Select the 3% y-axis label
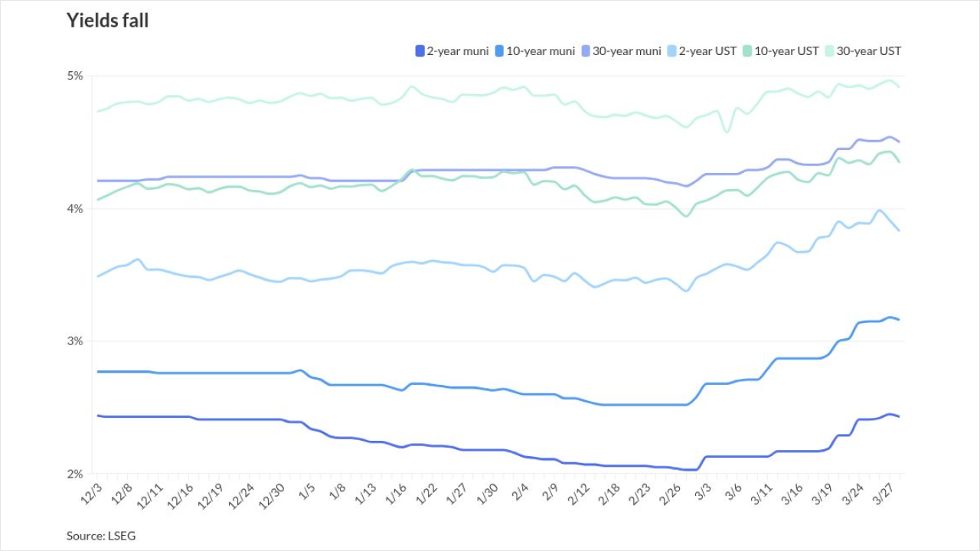The height and width of the screenshot is (551, 980). coord(74,341)
